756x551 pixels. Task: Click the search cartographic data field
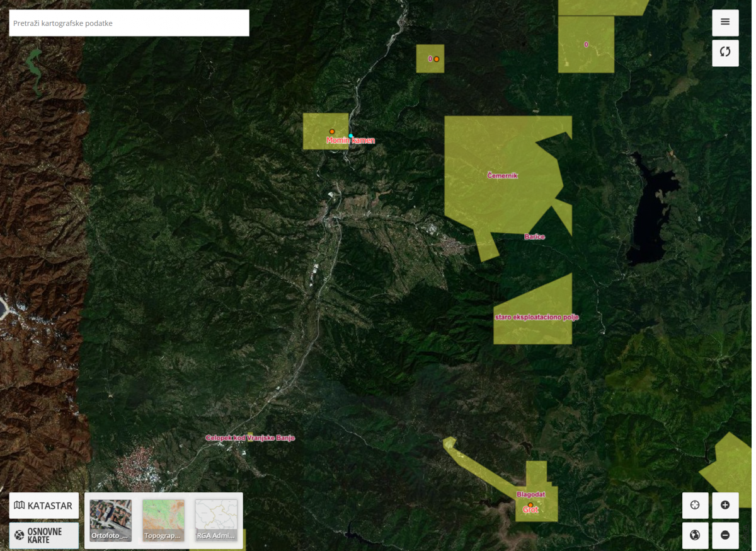[129, 23]
